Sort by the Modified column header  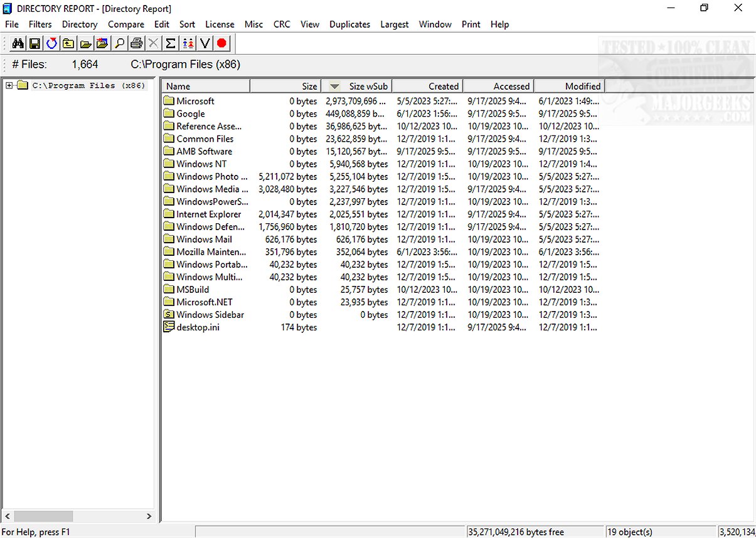coord(569,86)
